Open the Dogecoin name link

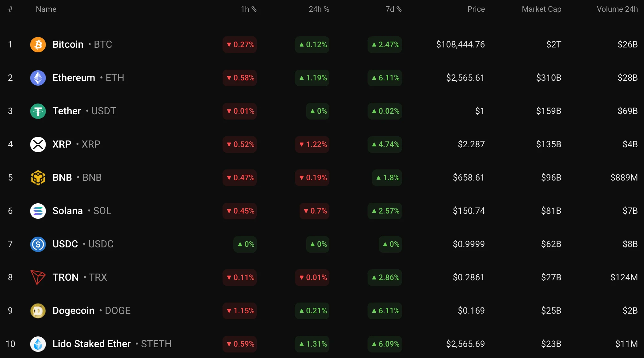pos(73,311)
